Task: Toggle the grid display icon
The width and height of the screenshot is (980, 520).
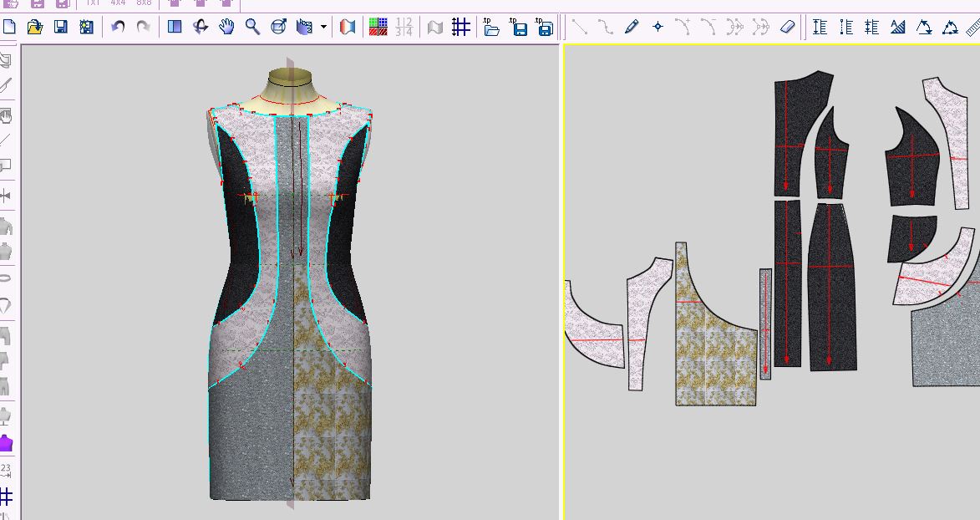Action: click(460, 27)
